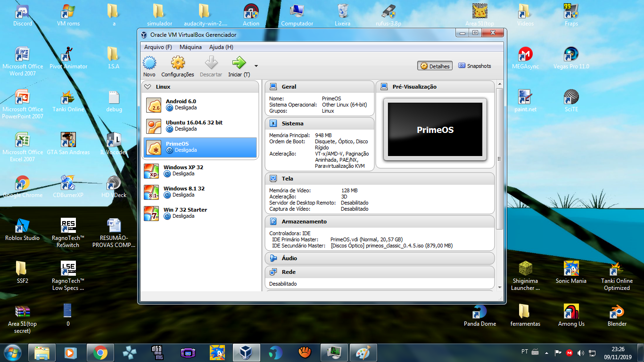Expand the Áudio section header
The image size is (644, 362).
tap(380, 258)
